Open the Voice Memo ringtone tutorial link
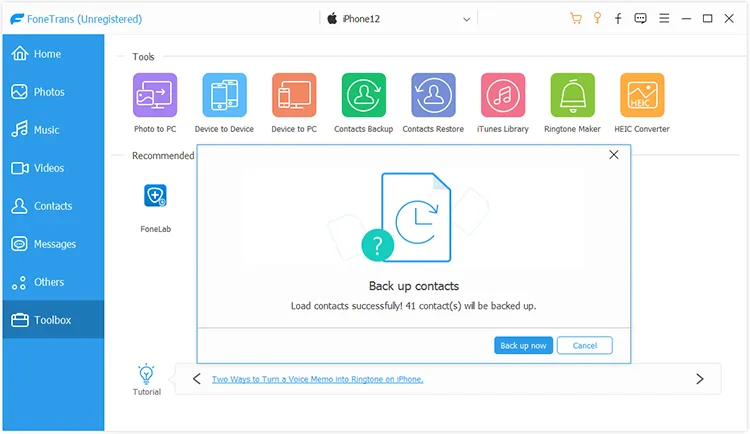The width and height of the screenshot is (750, 434). [318, 379]
